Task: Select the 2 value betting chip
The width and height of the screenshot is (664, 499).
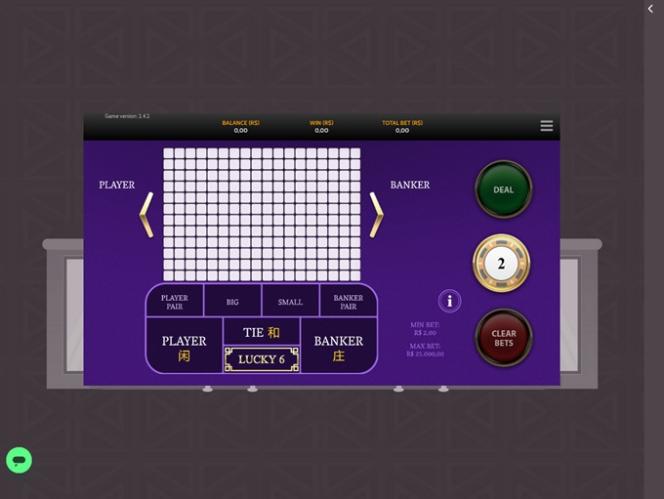Action: [501, 264]
